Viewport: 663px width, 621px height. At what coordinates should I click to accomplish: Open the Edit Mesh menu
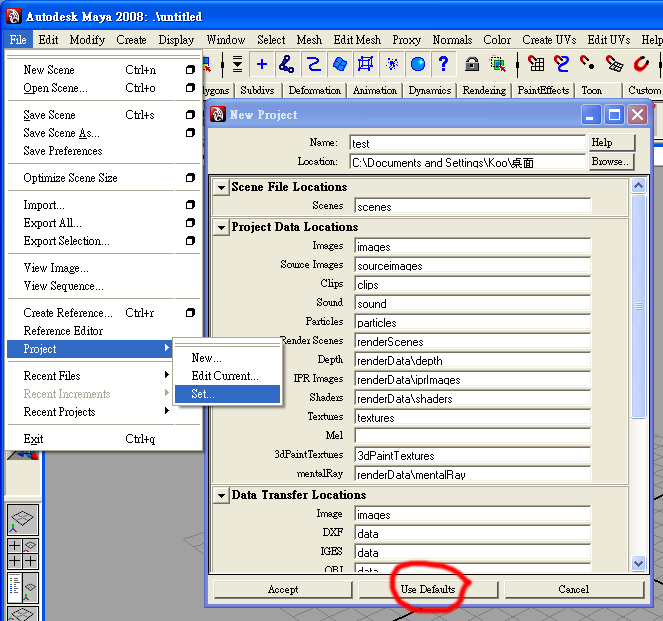357,40
